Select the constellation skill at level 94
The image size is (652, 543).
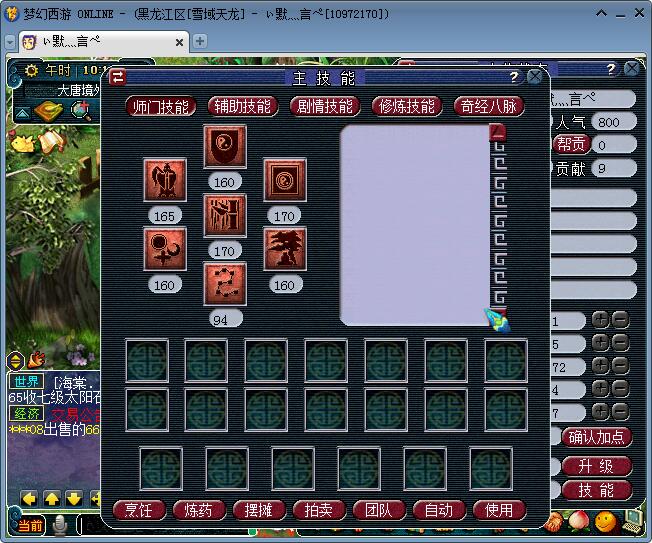click(225, 284)
